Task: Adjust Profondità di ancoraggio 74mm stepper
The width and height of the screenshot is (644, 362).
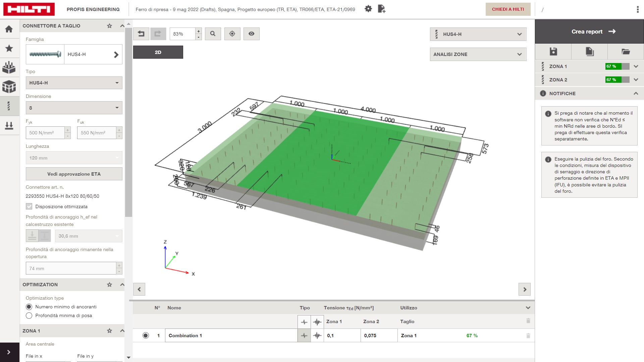Action: click(119, 266)
